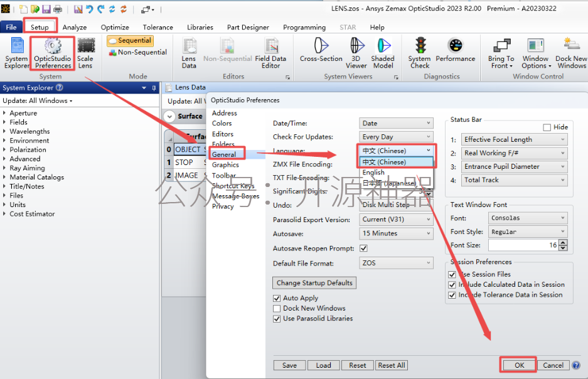Create a new lens file from quick toolbar
This screenshot has height=379, width=588.
23,9
